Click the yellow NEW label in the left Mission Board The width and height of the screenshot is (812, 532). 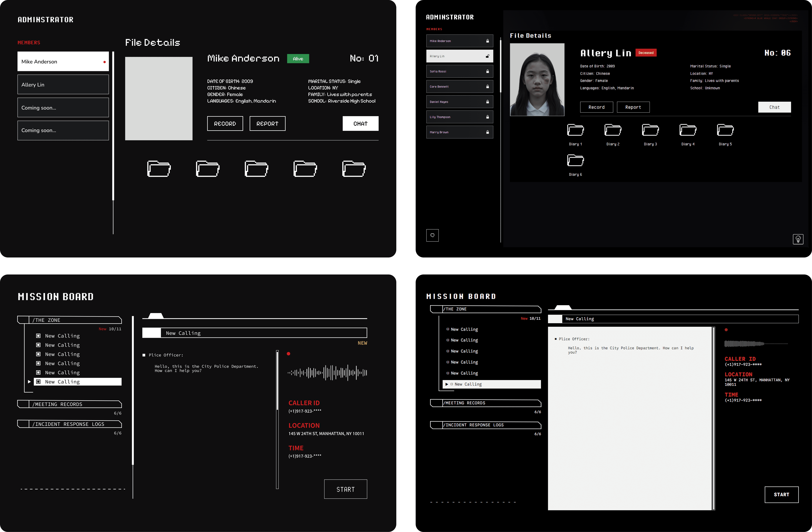[362, 343]
